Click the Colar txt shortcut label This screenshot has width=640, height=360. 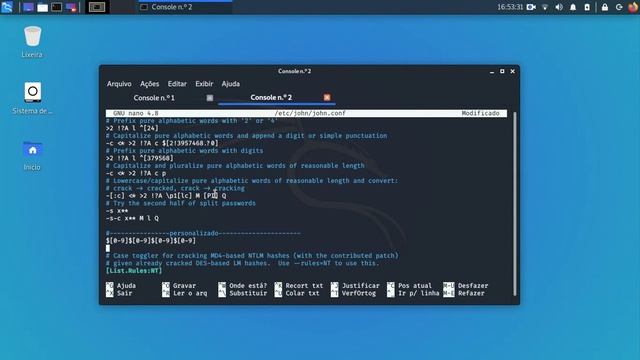click(x=302, y=293)
